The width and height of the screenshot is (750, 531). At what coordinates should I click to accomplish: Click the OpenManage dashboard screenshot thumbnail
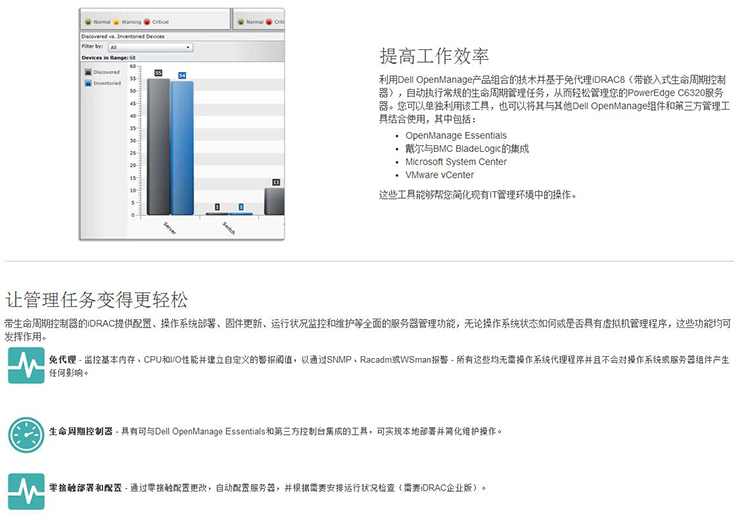point(182,125)
